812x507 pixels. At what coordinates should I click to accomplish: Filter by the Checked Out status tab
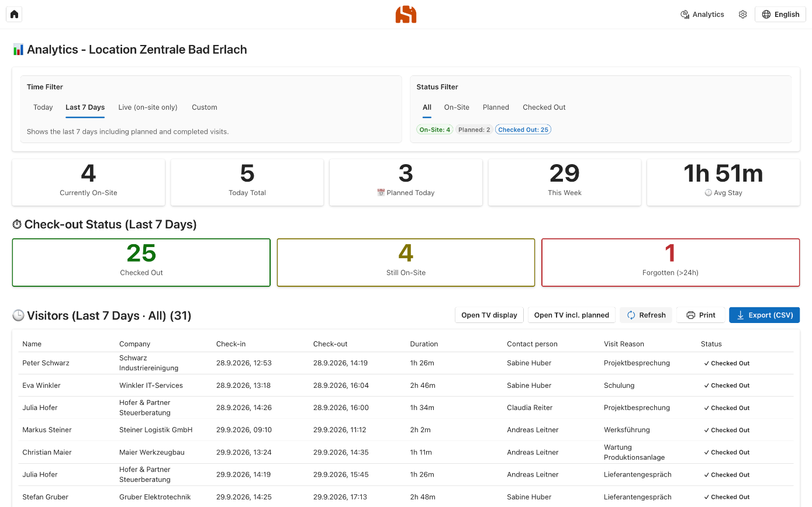[544, 107]
